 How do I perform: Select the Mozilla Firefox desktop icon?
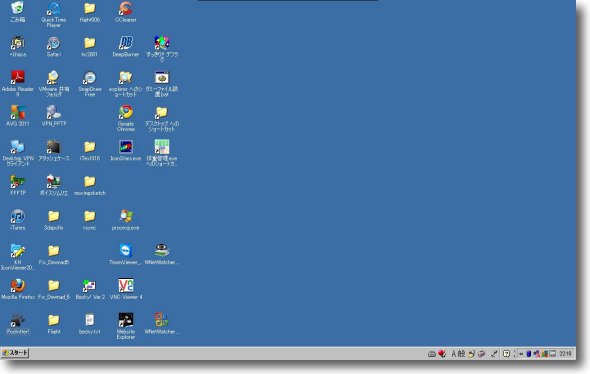(x=18, y=289)
